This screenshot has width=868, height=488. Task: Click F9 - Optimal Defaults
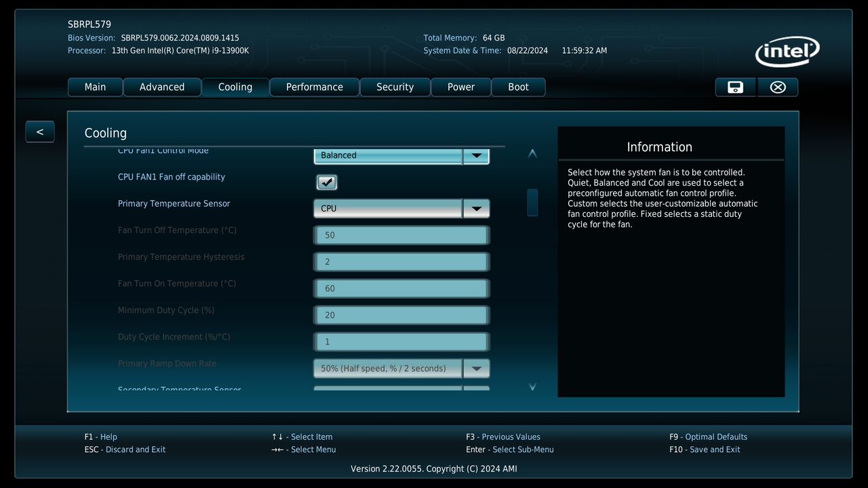tap(708, 437)
